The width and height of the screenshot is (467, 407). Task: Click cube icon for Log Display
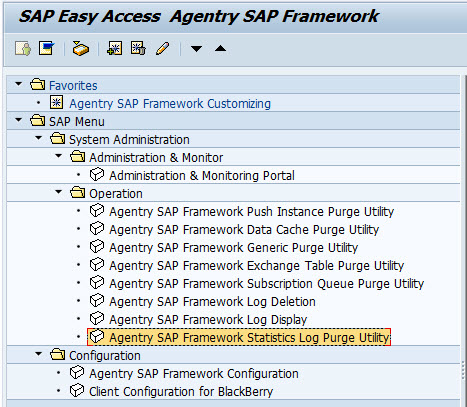[x=97, y=318]
